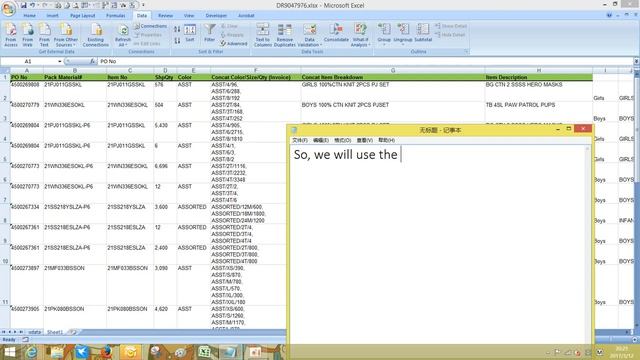Select the 'Concat Item Breakdown' header cell
The image size is (640, 360).
pyautogui.click(x=393, y=77)
